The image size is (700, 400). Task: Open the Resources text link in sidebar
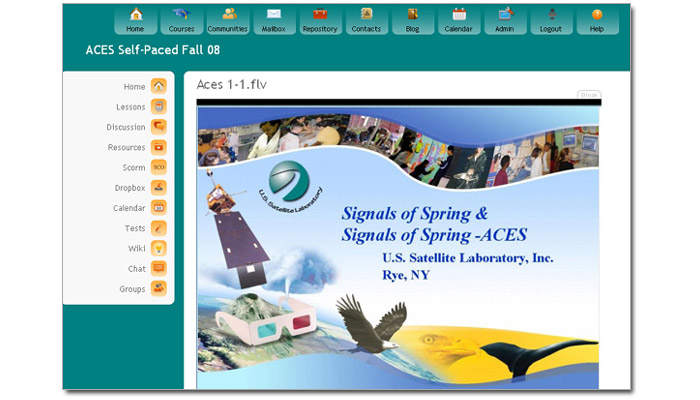(127, 147)
